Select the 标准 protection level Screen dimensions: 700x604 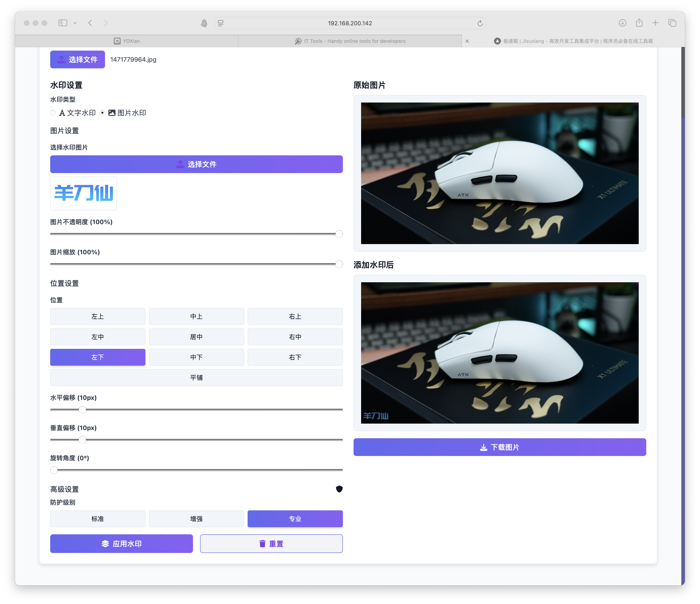[98, 519]
